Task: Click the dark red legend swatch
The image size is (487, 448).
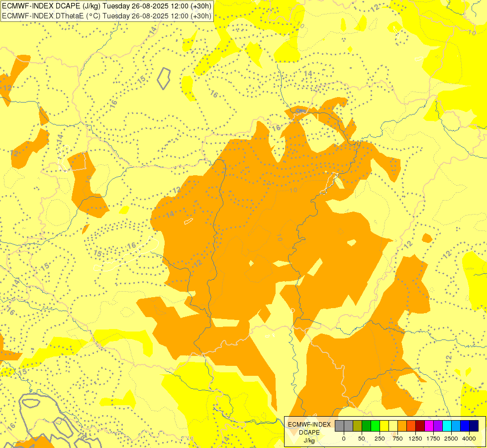Action: pos(420,426)
